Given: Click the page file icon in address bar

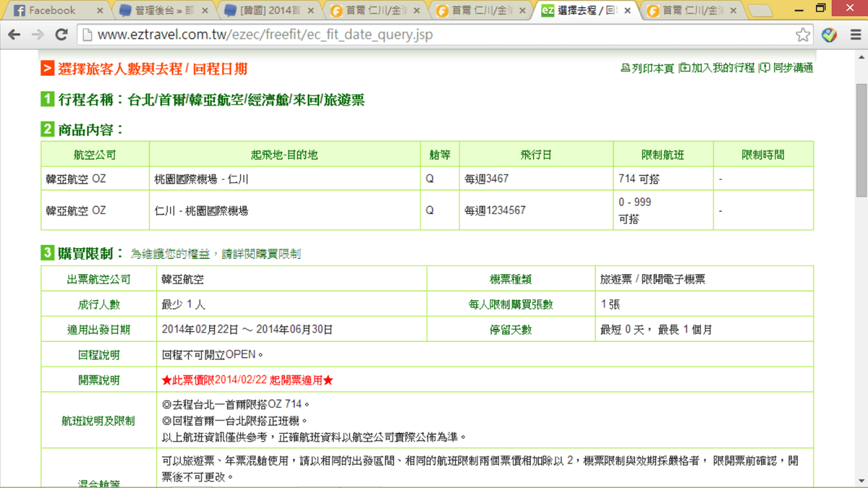Looking at the screenshot, I should pos(87,35).
